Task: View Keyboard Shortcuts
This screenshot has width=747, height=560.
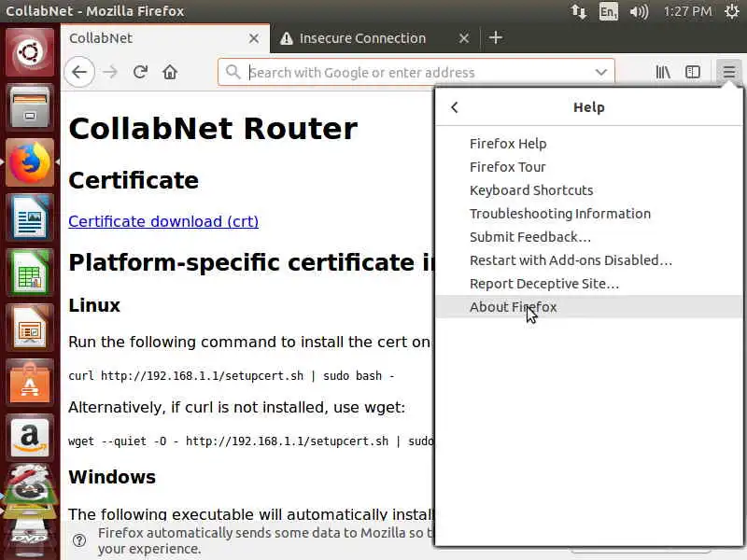Action: [589, 190]
